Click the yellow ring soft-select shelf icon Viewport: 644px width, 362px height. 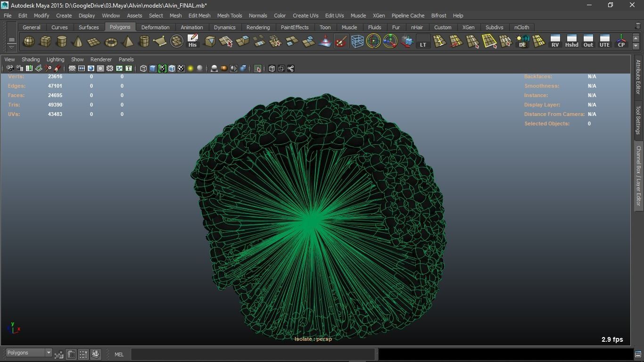(373, 41)
